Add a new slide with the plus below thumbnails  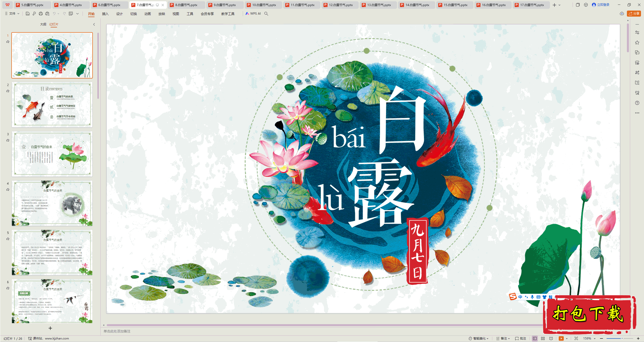tap(50, 328)
